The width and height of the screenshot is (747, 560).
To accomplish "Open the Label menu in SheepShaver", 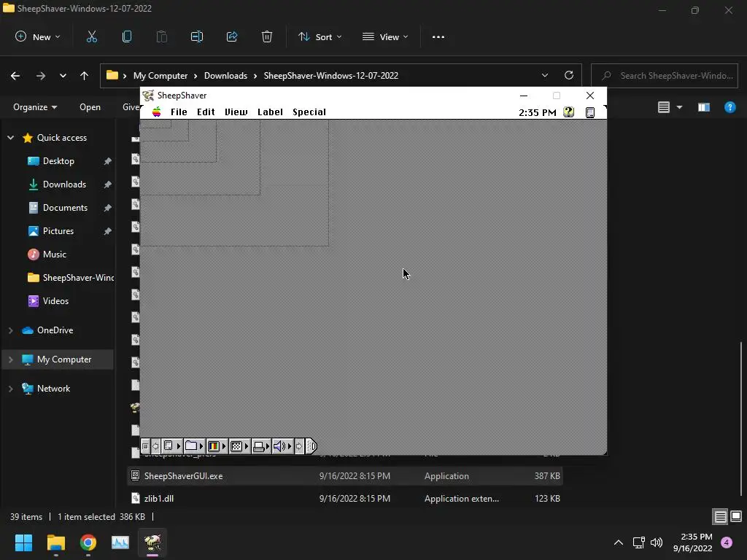I will click(x=270, y=112).
